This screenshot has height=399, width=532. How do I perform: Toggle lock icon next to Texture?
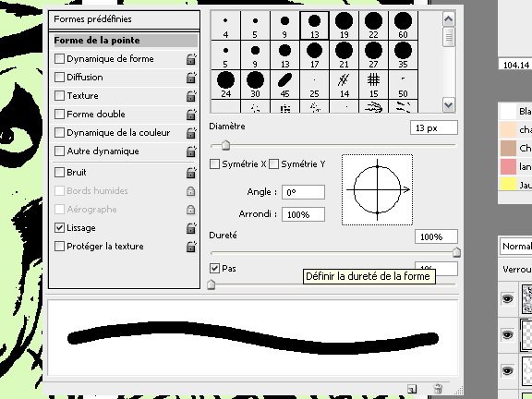(191, 96)
